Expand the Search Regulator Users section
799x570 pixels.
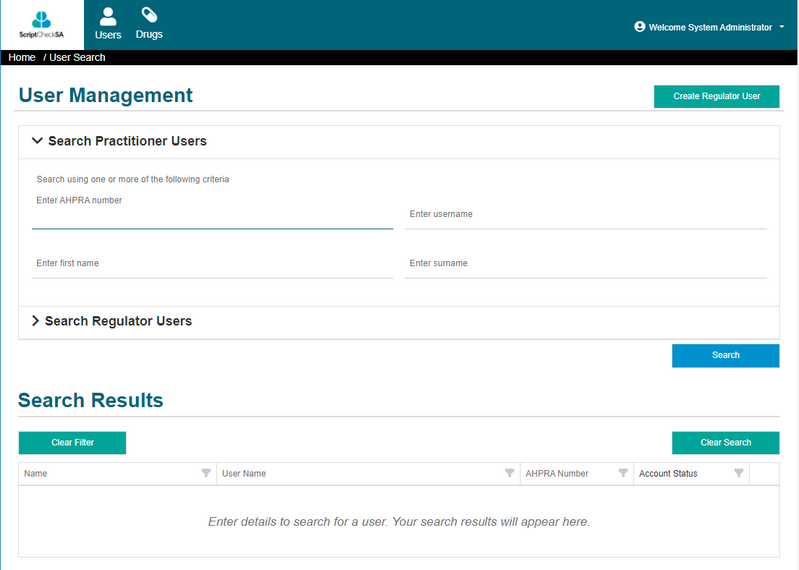pos(36,321)
